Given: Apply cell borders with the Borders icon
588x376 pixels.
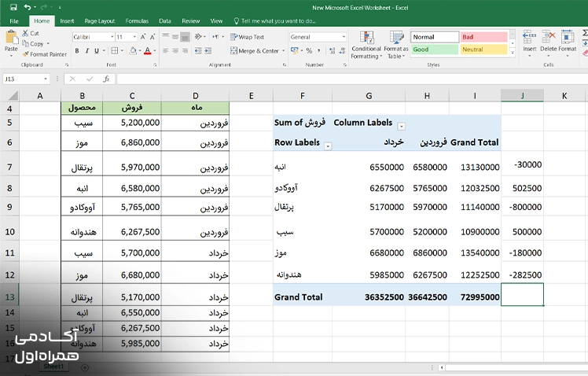Looking at the screenshot, I should [115, 50].
